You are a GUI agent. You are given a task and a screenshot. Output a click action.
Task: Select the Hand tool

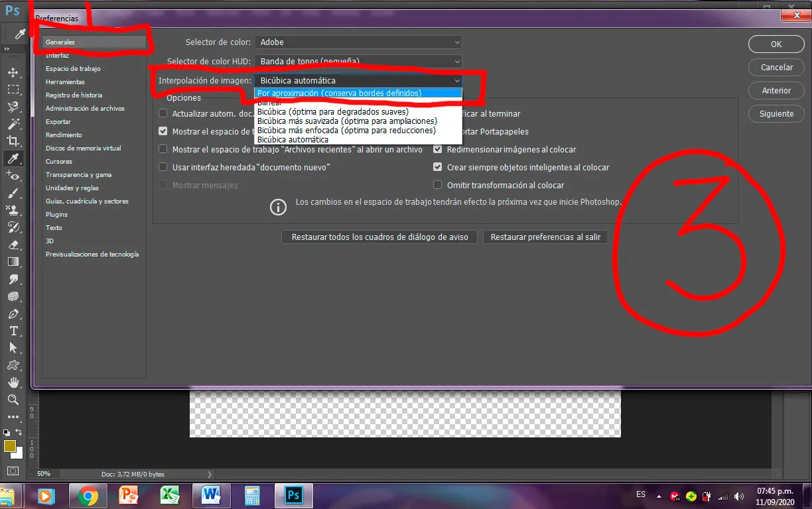tap(13, 382)
